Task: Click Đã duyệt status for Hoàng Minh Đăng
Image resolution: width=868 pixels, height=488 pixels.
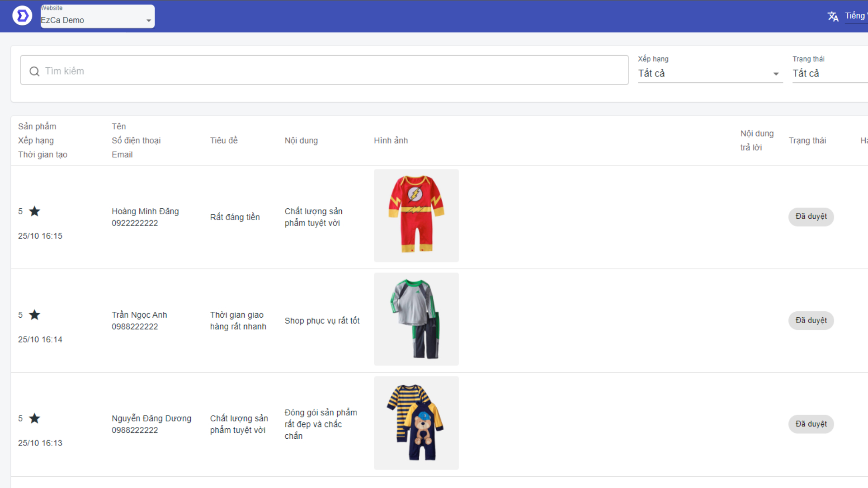Action: pyautogui.click(x=811, y=216)
